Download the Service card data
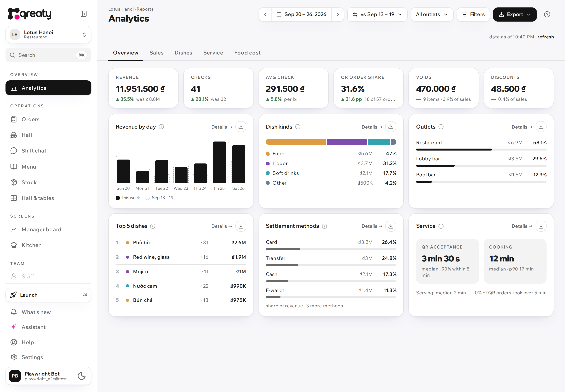Screen dimensions: 565x392 541,226
